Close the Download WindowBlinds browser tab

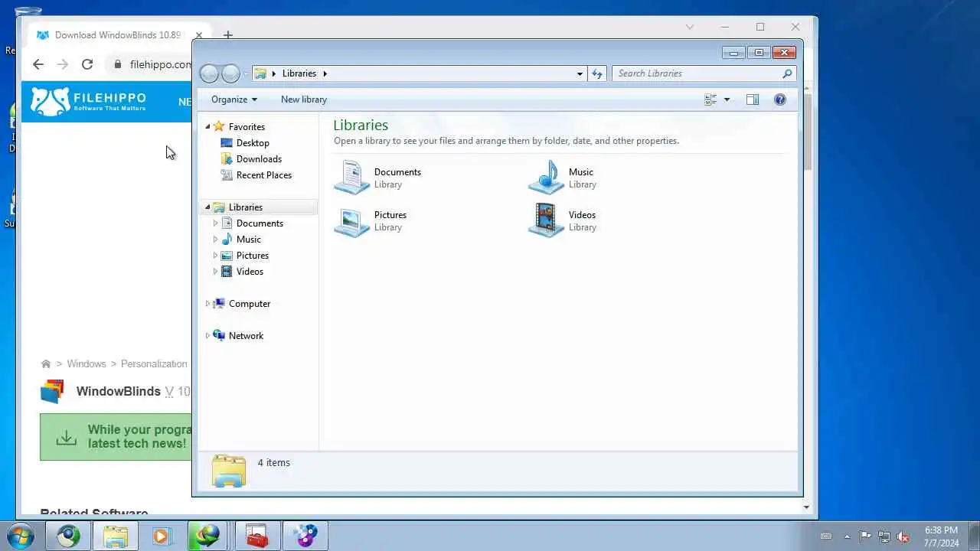tap(199, 35)
